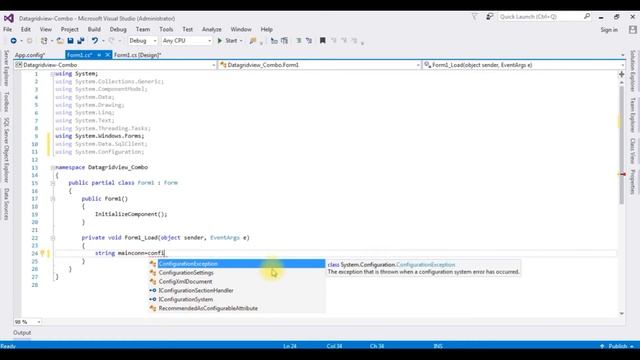The height and width of the screenshot is (360, 640).
Task: Click the account picture icon beside Sign in
Action: pyautogui.click(x=633, y=30)
